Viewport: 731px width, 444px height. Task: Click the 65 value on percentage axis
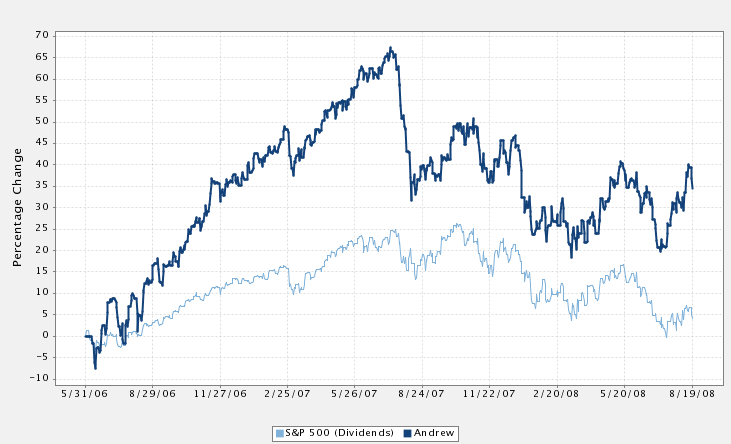click(42, 57)
